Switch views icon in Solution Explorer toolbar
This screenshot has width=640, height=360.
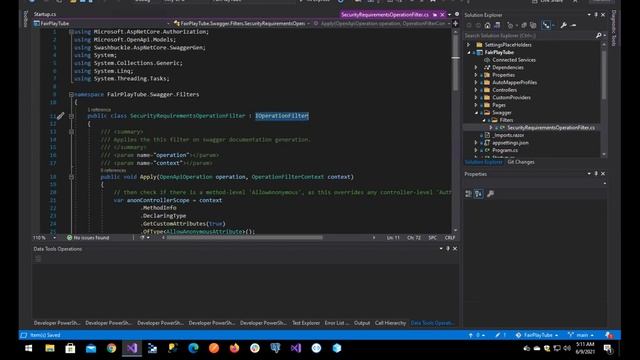pyautogui.click(x=497, y=25)
